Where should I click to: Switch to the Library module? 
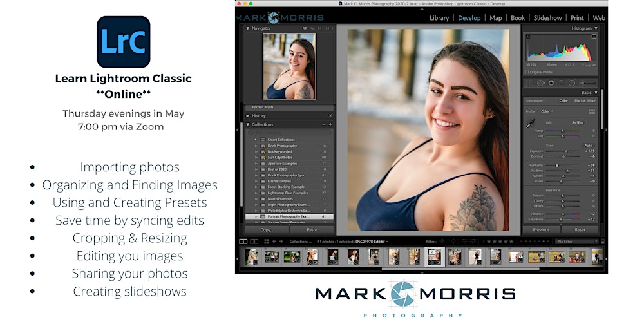tap(439, 18)
